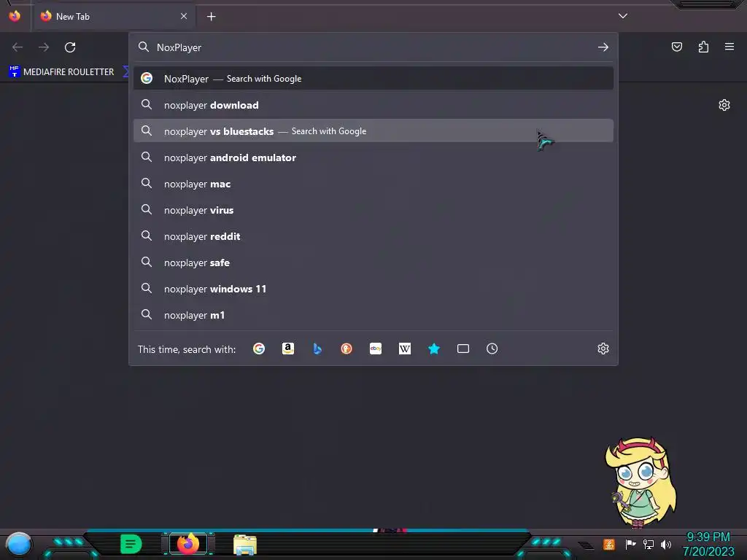Open the volume tray icon

point(665,544)
